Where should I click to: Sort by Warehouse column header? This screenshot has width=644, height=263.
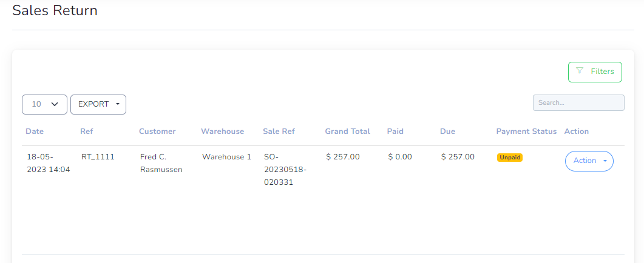coord(222,131)
